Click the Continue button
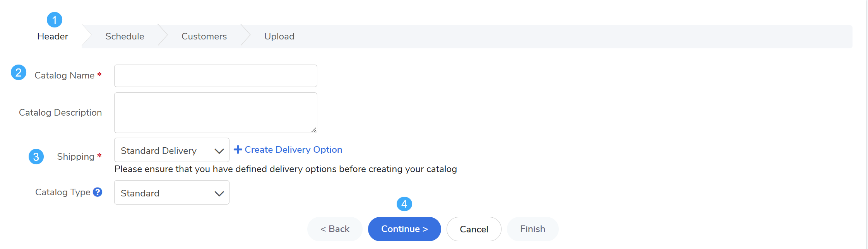This screenshot has width=868, height=249. coord(404,229)
